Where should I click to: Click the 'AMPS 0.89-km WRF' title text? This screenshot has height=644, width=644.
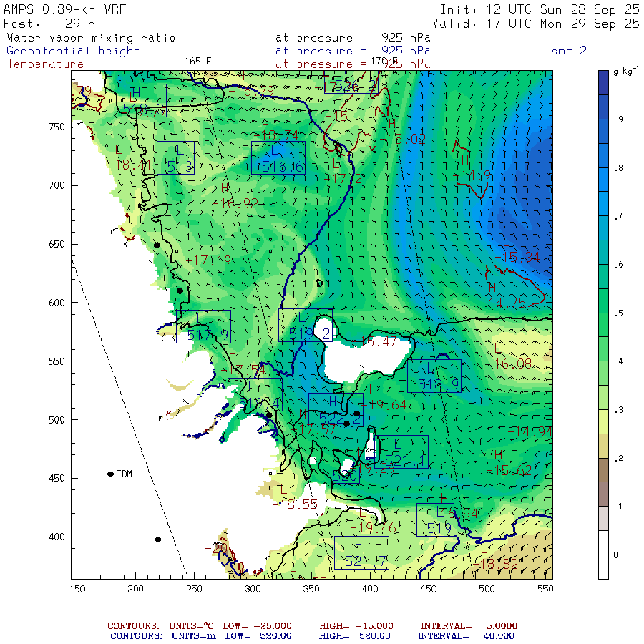pos(64,9)
